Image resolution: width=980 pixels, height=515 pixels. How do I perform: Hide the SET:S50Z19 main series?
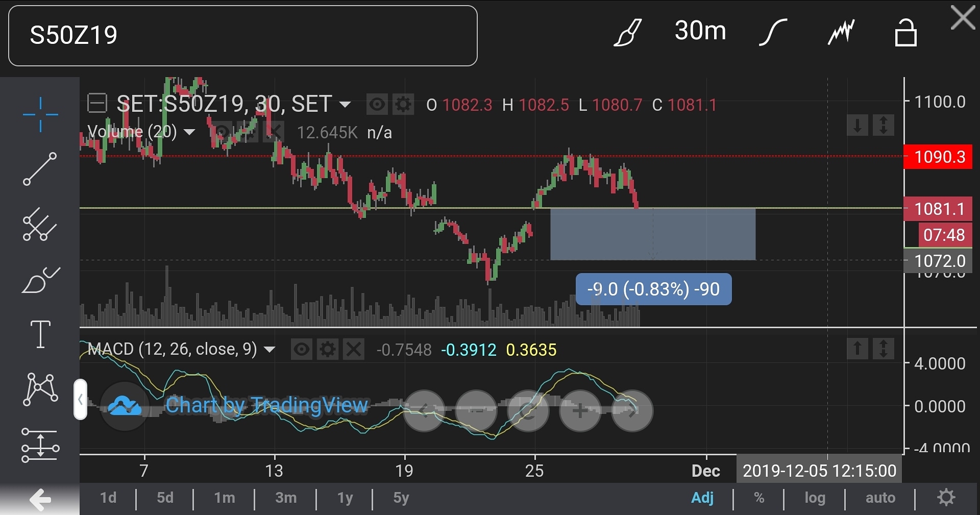(x=377, y=105)
